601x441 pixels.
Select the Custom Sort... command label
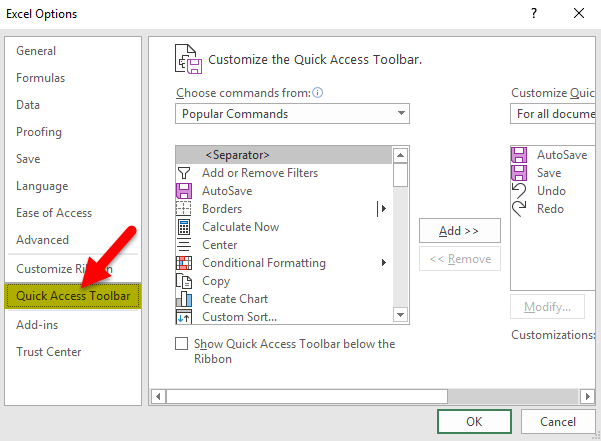pyautogui.click(x=239, y=317)
